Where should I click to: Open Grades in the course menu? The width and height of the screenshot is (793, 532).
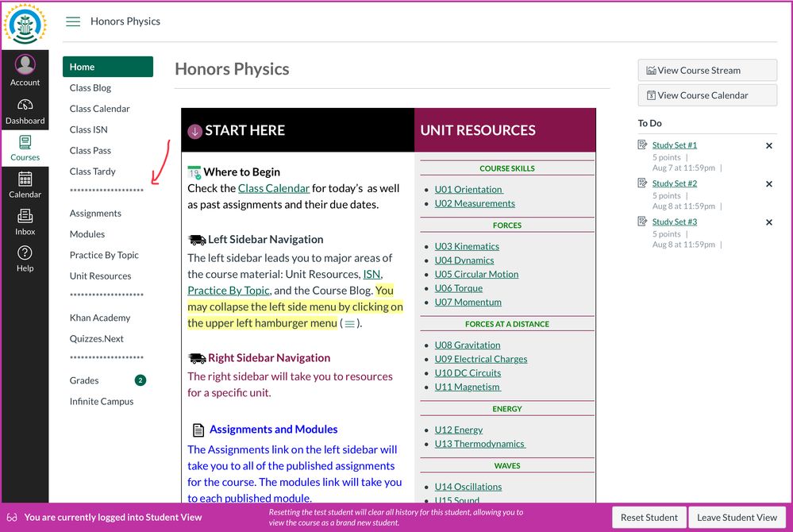click(x=84, y=380)
